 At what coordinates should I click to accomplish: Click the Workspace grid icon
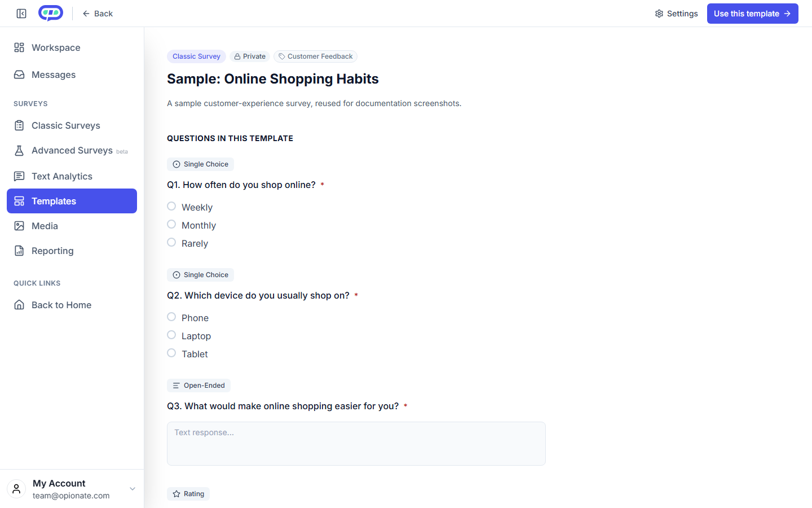tap(19, 47)
